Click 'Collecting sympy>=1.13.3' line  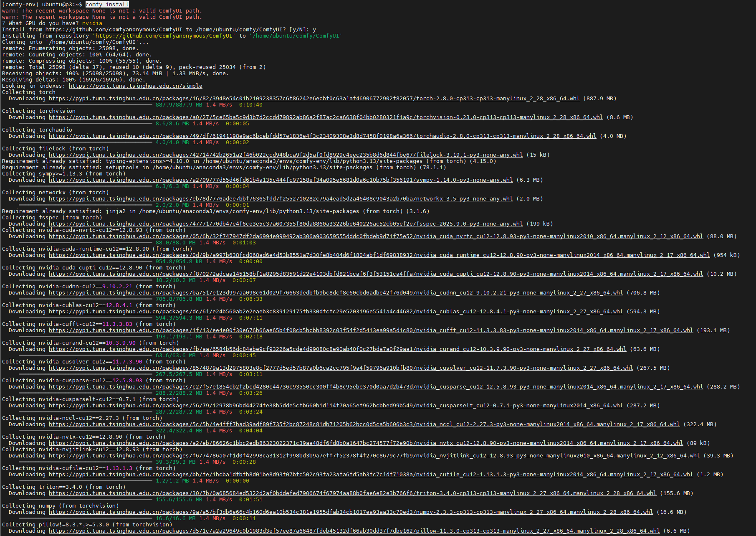click(x=64, y=174)
